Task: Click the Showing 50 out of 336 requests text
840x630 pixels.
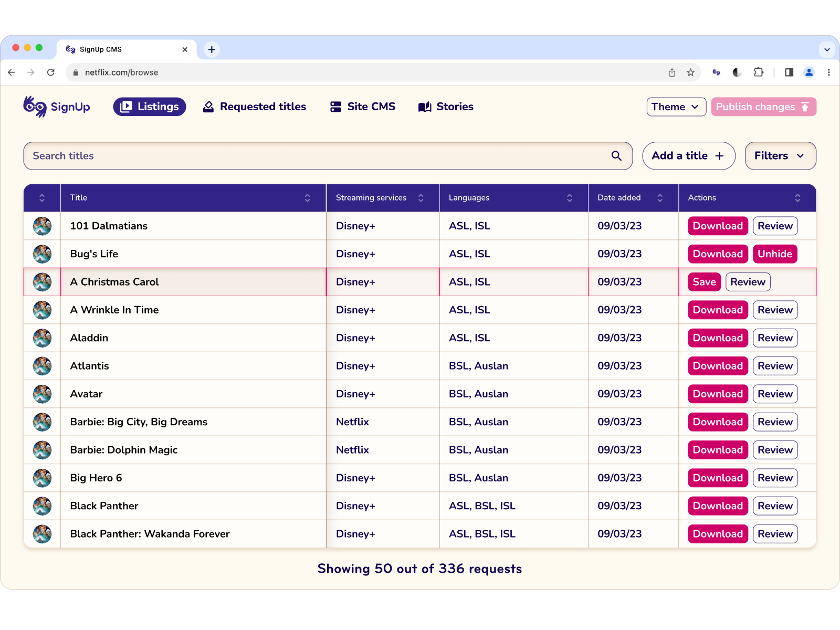Action: (420, 569)
